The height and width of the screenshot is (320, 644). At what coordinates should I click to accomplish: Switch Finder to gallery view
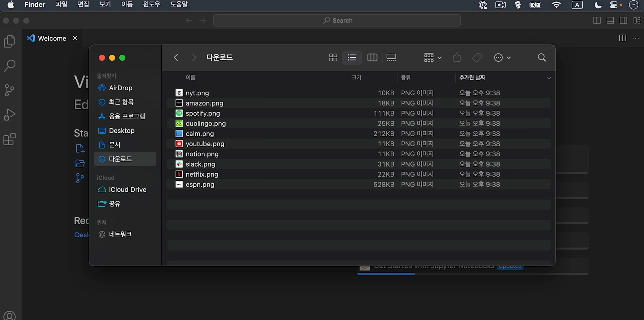click(391, 58)
